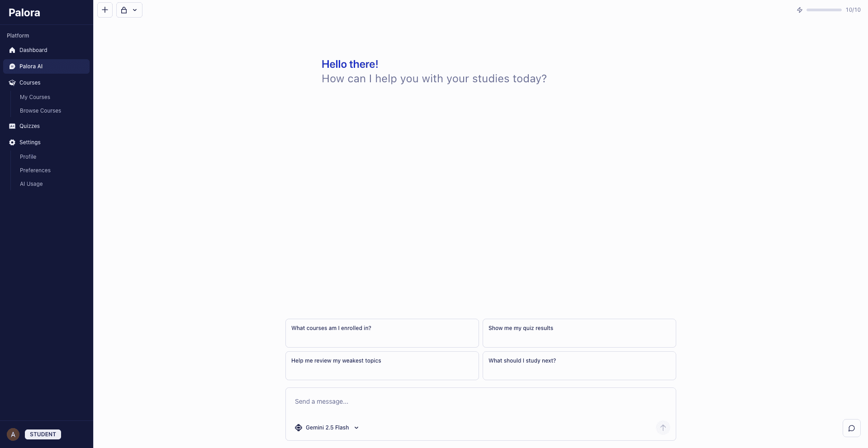Click the Gemini 2.5 Flash model icon

pyautogui.click(x=299, y=427)
